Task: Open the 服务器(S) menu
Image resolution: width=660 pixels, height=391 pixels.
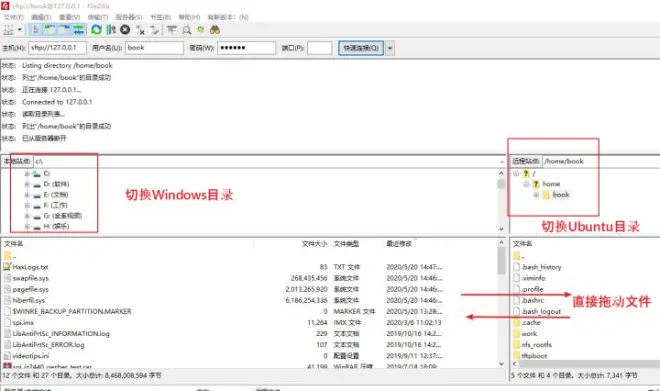Action: [129, 17]
